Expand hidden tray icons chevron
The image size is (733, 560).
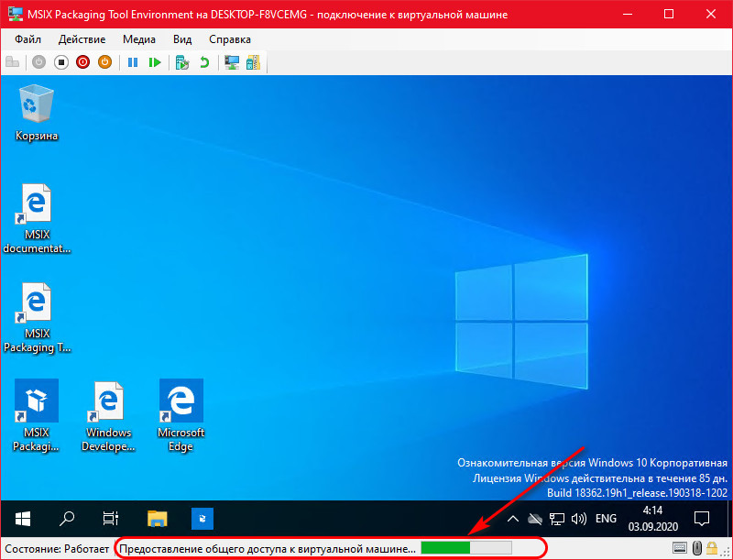tap(513, 519)
